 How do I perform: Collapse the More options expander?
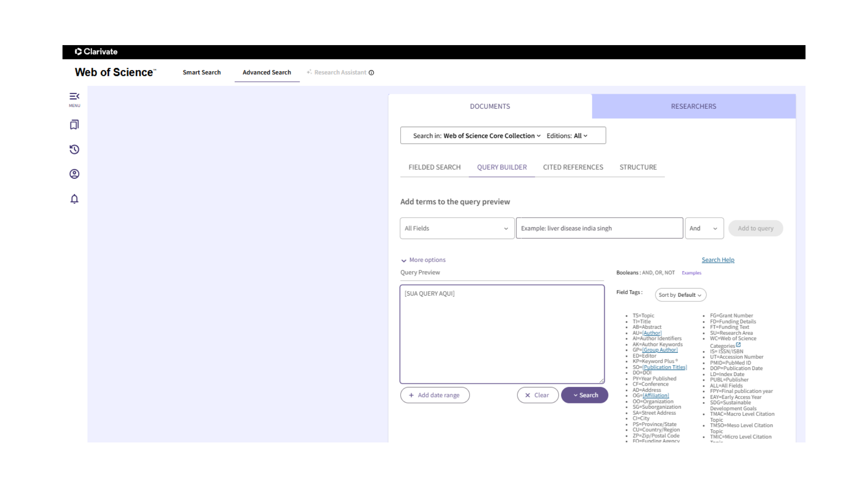coord(423,260)
